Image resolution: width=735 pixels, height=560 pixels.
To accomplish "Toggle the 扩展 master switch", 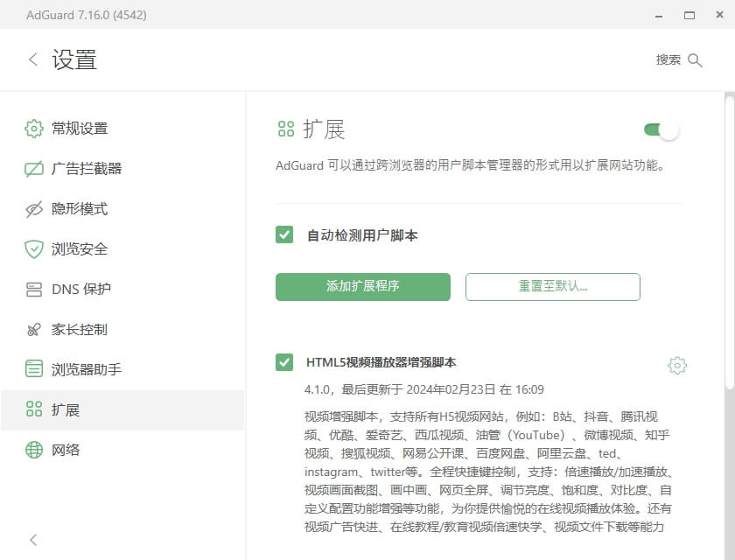I will pos(661,129).
